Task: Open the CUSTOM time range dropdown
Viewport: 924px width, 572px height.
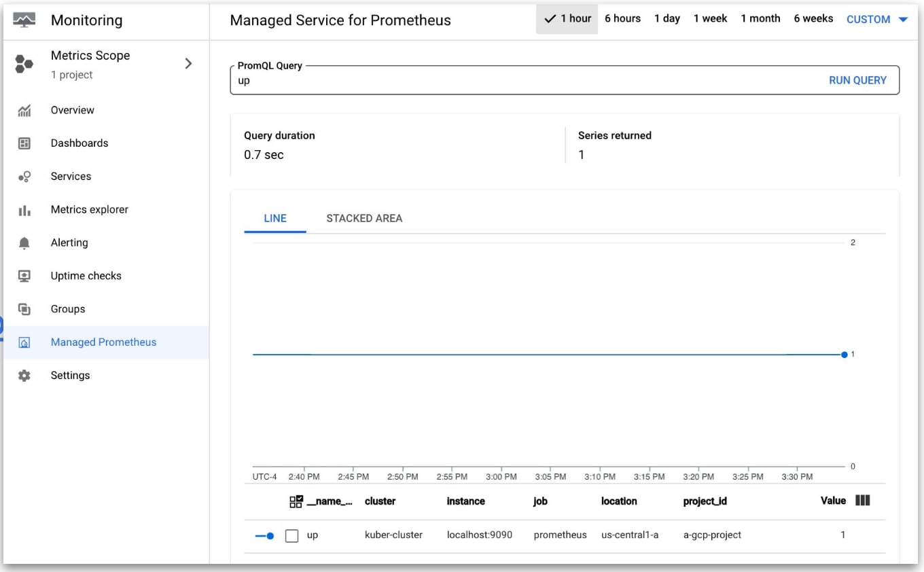Action: pyautogui.click(x=877, y=20)
